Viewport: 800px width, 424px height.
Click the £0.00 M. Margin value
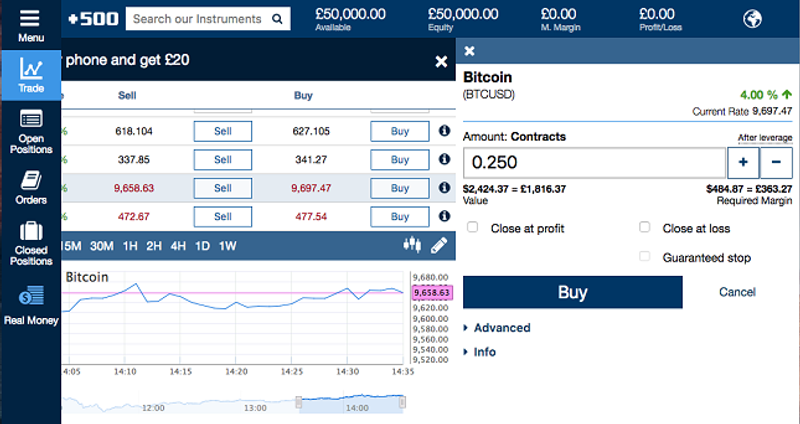[x=559, y=14]
